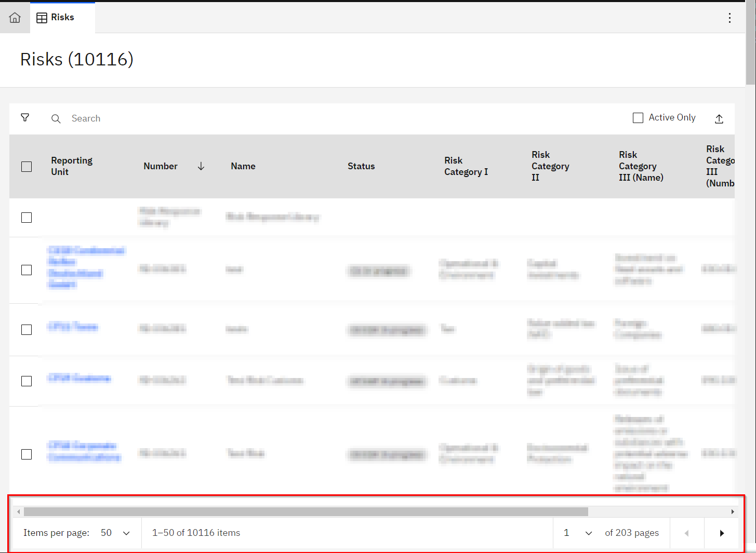Enable the Active Only checkbox
756x553 pixels.
click(x=638, y=118)
